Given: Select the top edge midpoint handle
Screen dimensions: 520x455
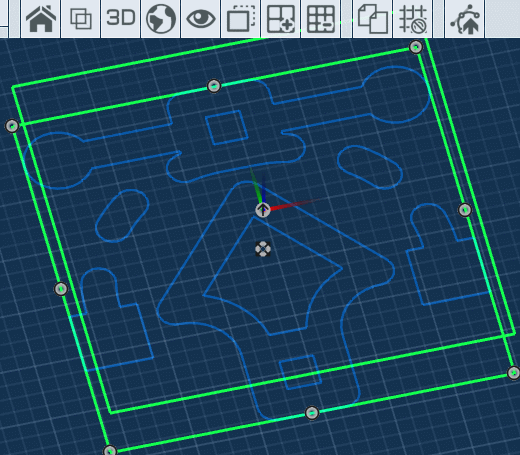Looking at the screenshot, I should 214,86.
